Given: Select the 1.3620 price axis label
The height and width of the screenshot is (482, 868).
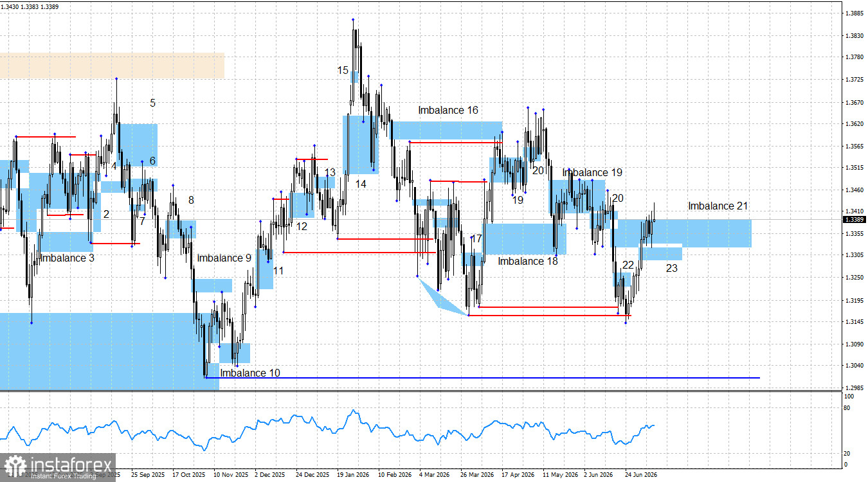Looking at the screenshot, I should (854, 123).
